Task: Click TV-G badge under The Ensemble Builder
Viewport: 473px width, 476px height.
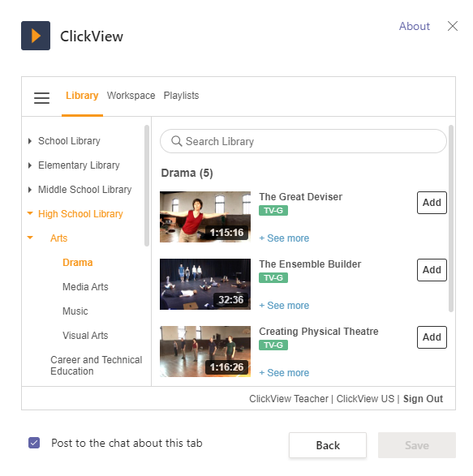Action: click(273, 278)
